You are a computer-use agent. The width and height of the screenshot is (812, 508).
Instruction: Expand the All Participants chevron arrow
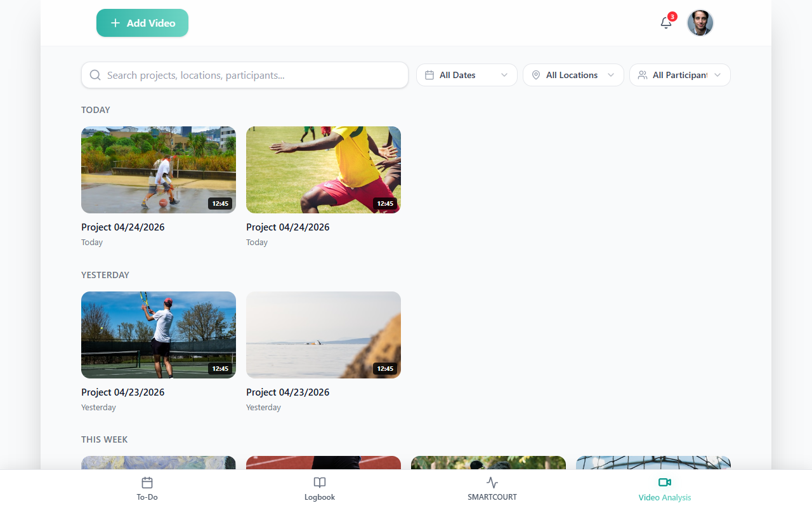pos(717,75)
